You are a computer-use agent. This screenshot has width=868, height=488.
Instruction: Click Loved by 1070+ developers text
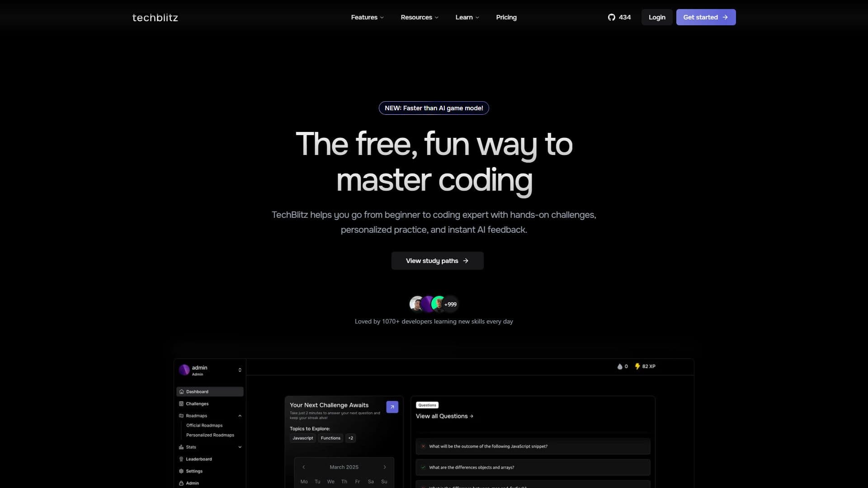(434, 322)
